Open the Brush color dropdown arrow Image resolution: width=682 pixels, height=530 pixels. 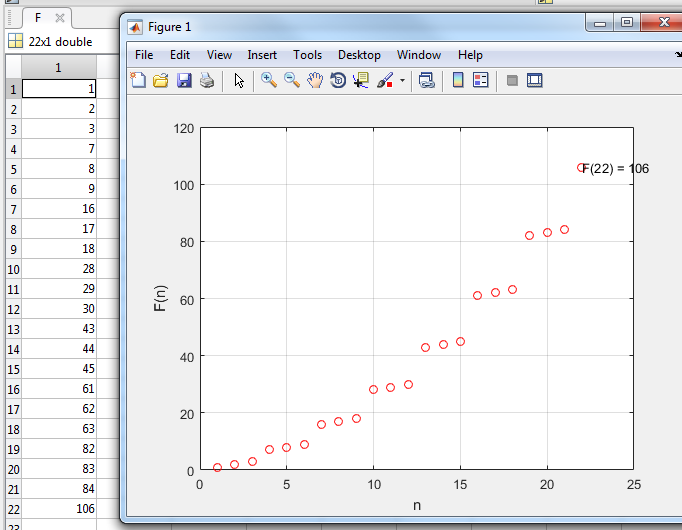click(x=402, y=80)
